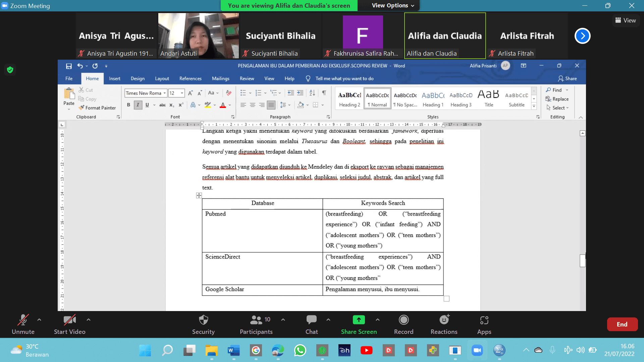Decrease font size with shrink font icon
Image resolution: width=644 pixels, height=362 pixels.
point(200,93)
